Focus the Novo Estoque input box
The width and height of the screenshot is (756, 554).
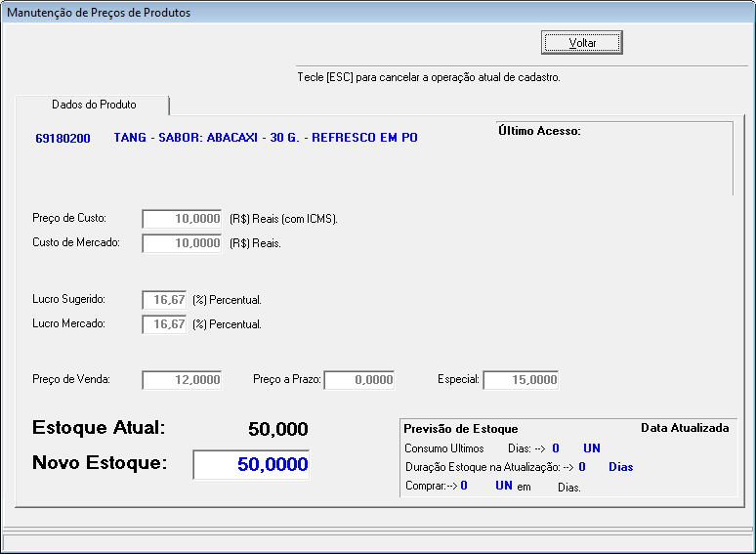(x=251, y=465)
